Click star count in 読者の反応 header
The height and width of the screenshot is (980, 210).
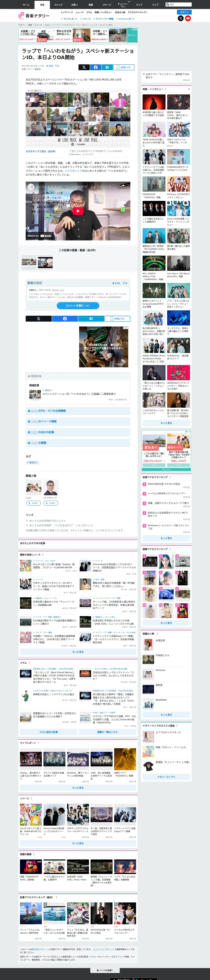tap(116, 283)
